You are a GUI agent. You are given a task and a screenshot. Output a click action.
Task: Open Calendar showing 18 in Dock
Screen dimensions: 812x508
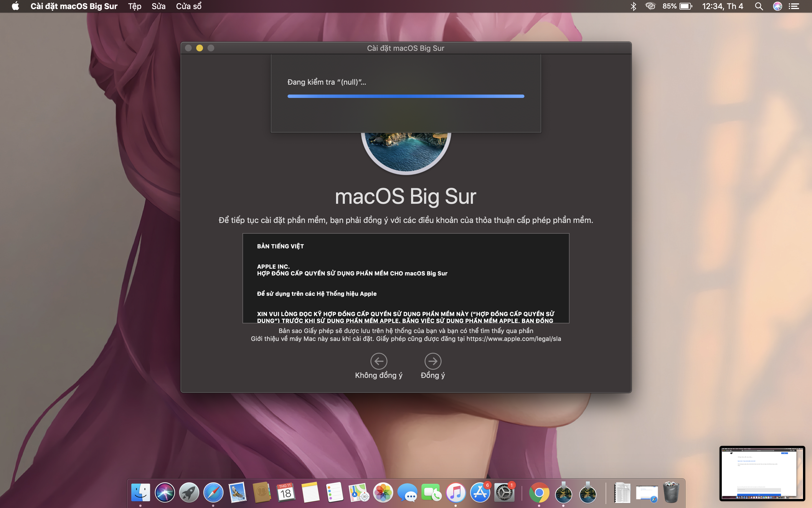pyautogui.click(x=286, y=492)
